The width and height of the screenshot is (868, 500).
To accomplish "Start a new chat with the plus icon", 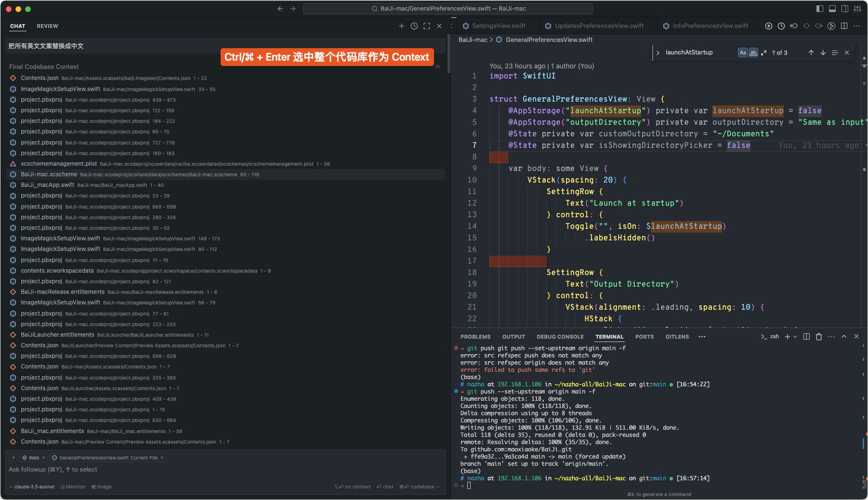I will tap(402, 26).
